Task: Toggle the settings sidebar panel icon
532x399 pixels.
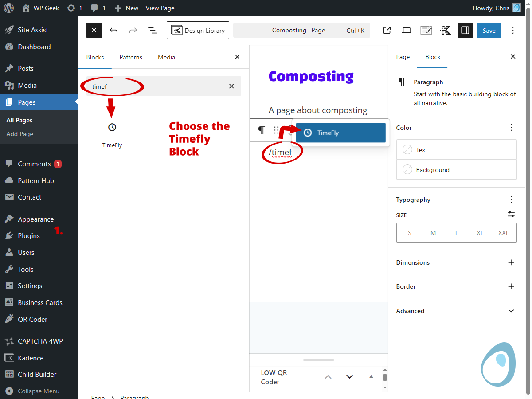Action: tap(465, 30)
